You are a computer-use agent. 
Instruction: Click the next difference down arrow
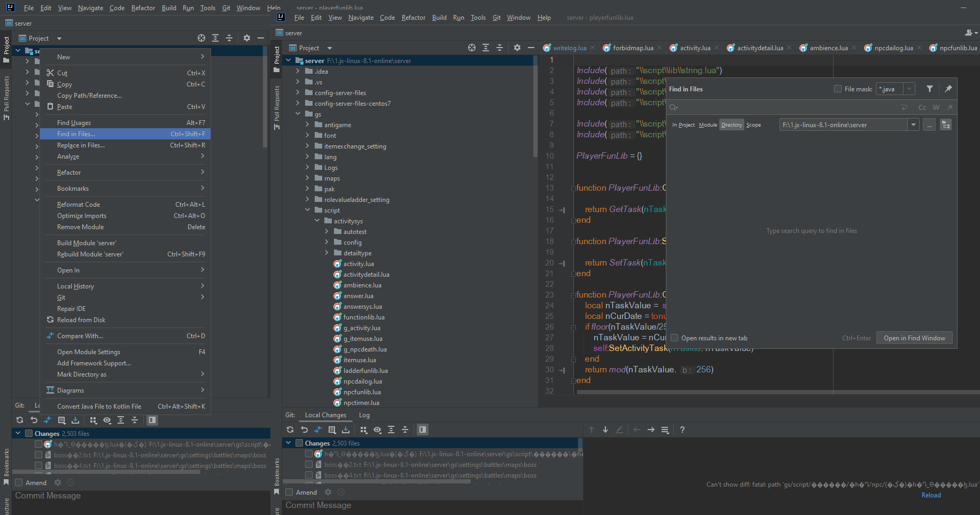(x=605, y=430)
